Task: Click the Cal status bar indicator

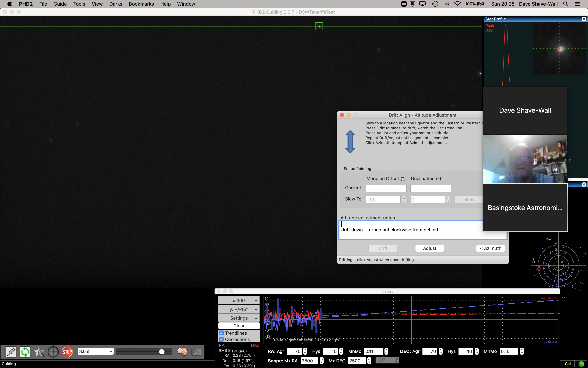Action: pyautogui.click(x=568, y=364)
